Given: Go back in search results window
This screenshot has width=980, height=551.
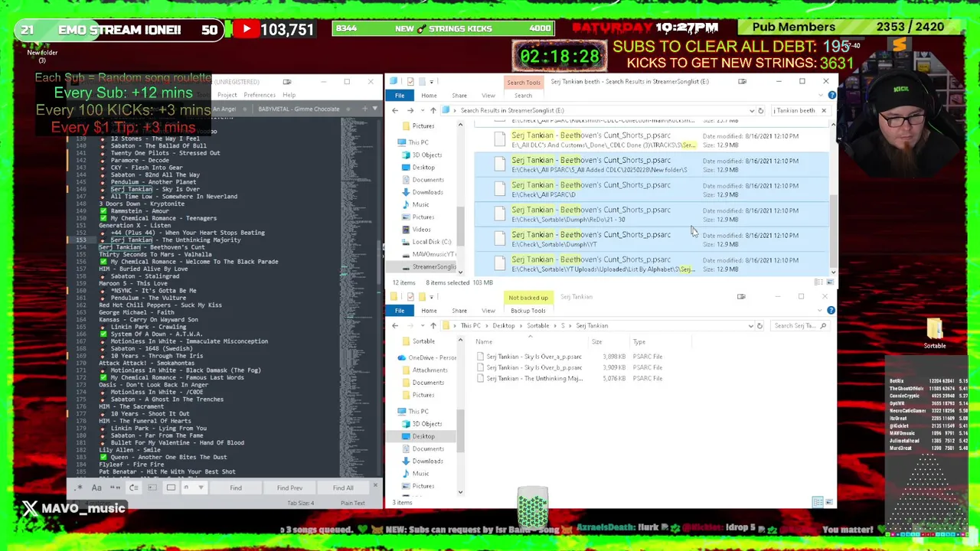Looking at the screenshot, I should (395, 110).
